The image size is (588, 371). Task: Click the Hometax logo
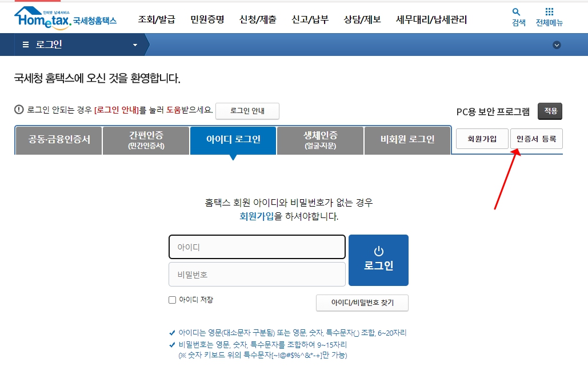65,18
